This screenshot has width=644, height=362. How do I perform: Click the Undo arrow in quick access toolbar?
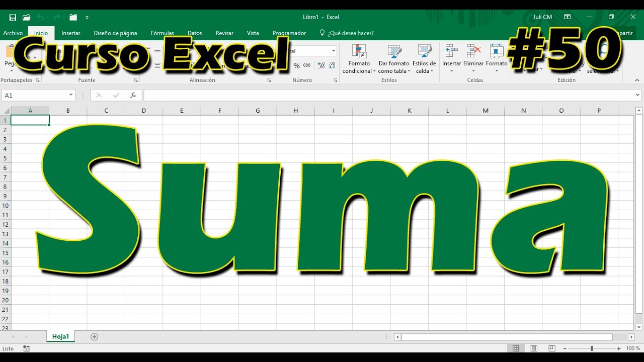pyautogui.click(x=40, y=17)
